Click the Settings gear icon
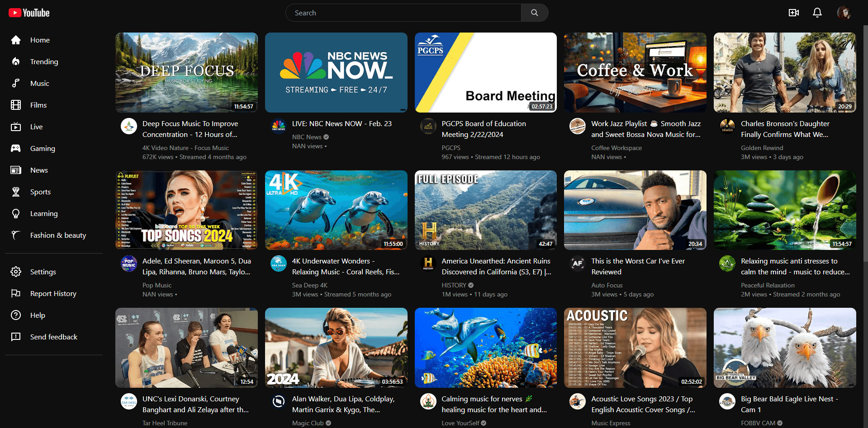 tap(16, 272)
